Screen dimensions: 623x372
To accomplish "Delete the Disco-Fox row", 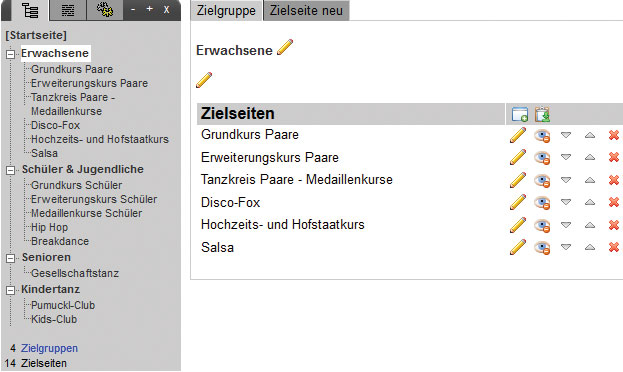I will click(614, 202).
